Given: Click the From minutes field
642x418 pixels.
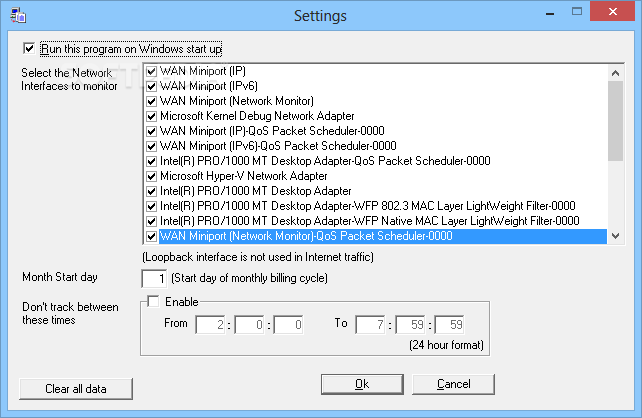Looking at the screenshot, I should [249, 325].
